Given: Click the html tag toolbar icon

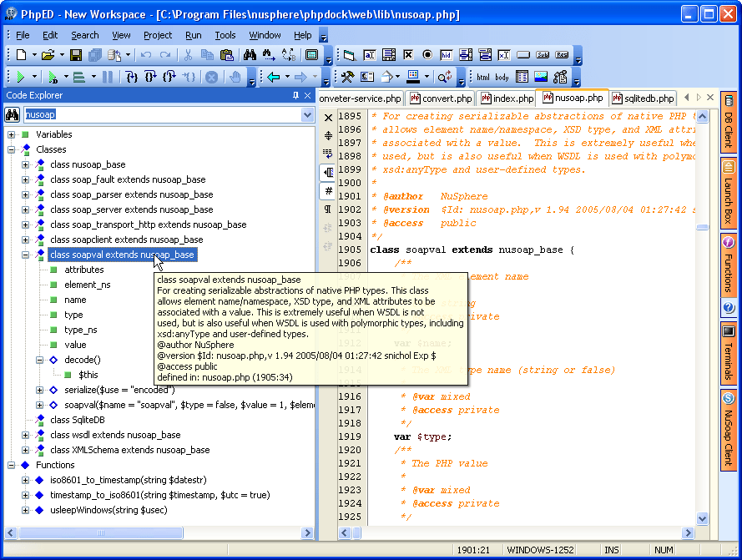Looking at the screenshot, I should [483, 78].
